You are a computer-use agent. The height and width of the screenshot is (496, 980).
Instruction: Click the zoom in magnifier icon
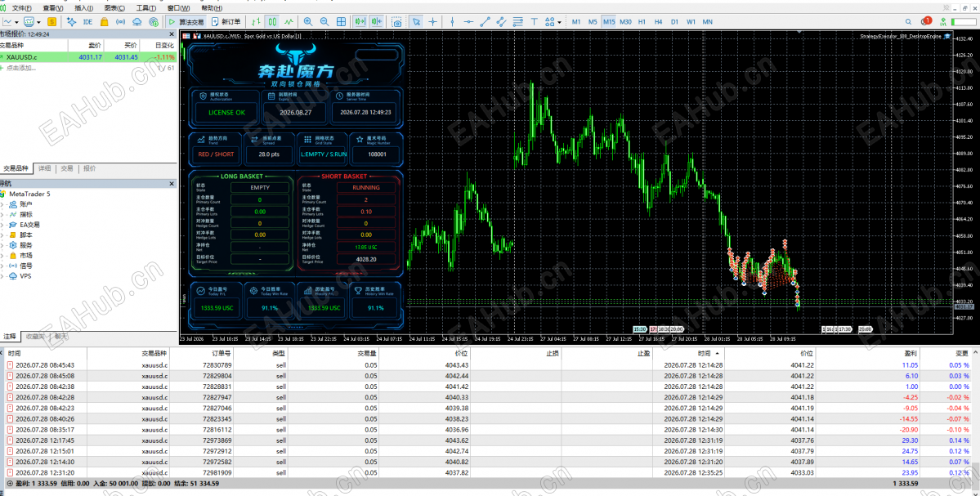[308, 22]
